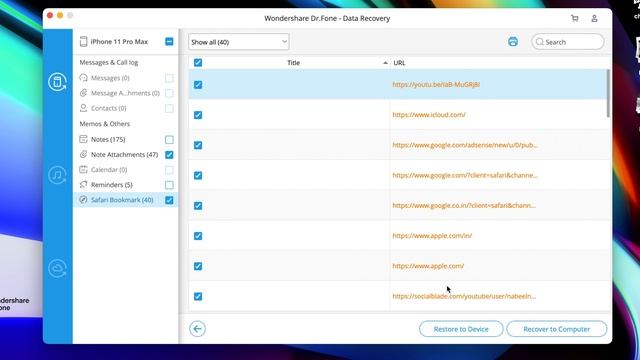Uncheck the youtu.be bookmark row checkbox

[x=198, y=84]
